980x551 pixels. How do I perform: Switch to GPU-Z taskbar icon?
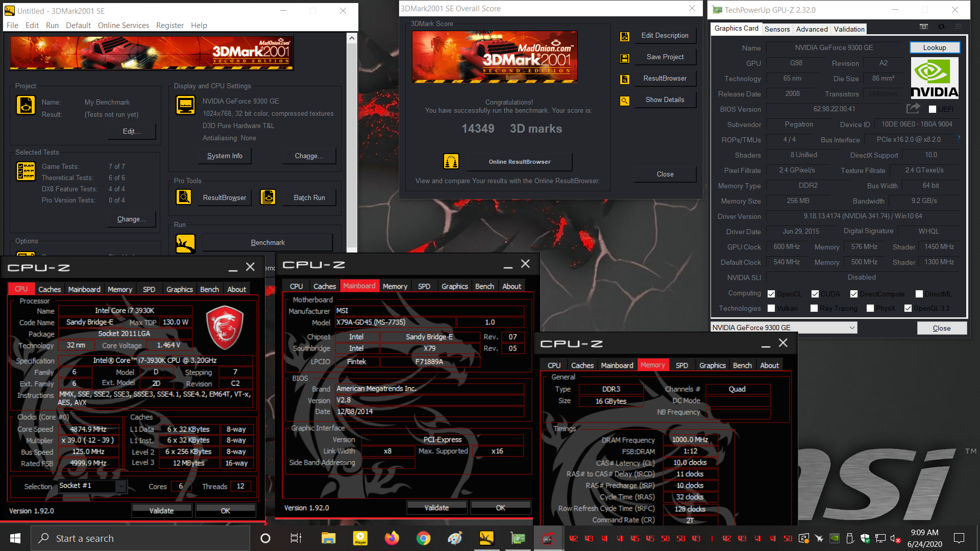pyautogui.click(x=518, y=538)
